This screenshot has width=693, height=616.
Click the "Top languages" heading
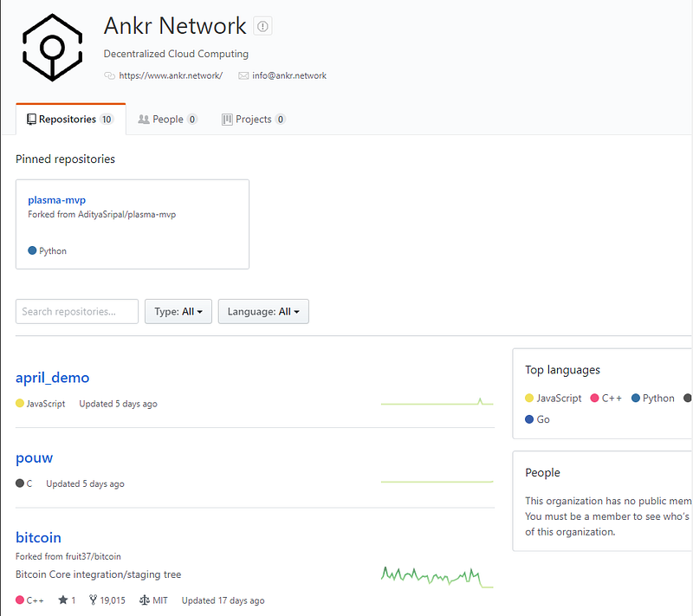tap(562, 370)
